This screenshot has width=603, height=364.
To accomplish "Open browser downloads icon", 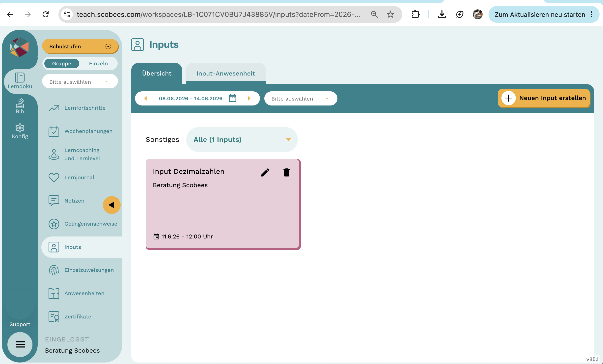I will point(442,14).
